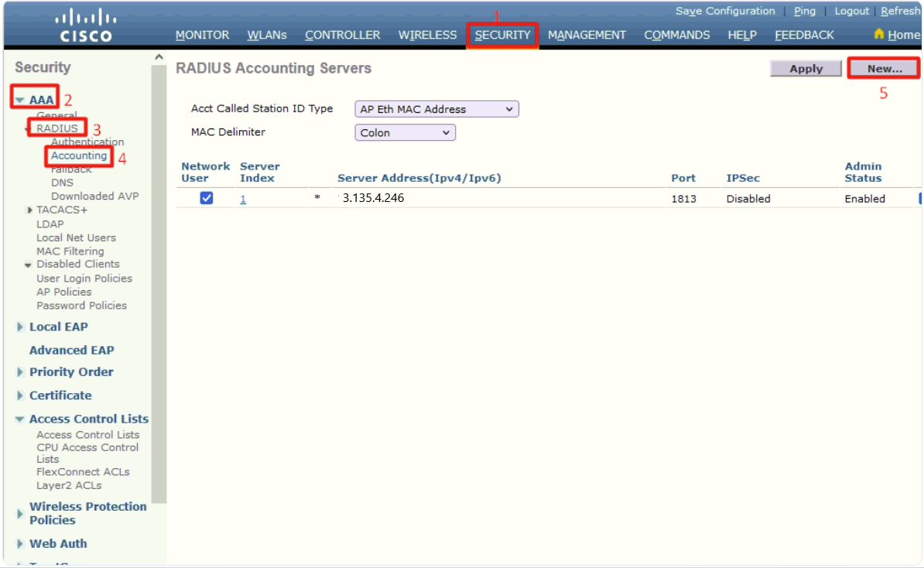
Task: Open the HELP menu
Action: 742,36
